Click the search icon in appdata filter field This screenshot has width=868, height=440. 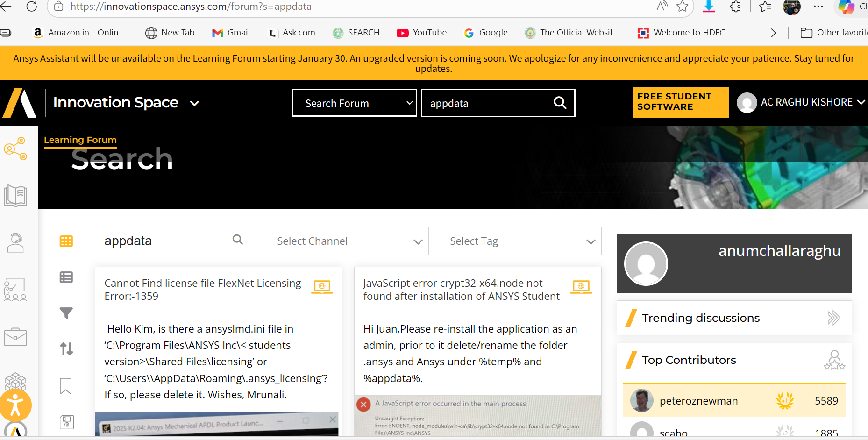[238, 240]
